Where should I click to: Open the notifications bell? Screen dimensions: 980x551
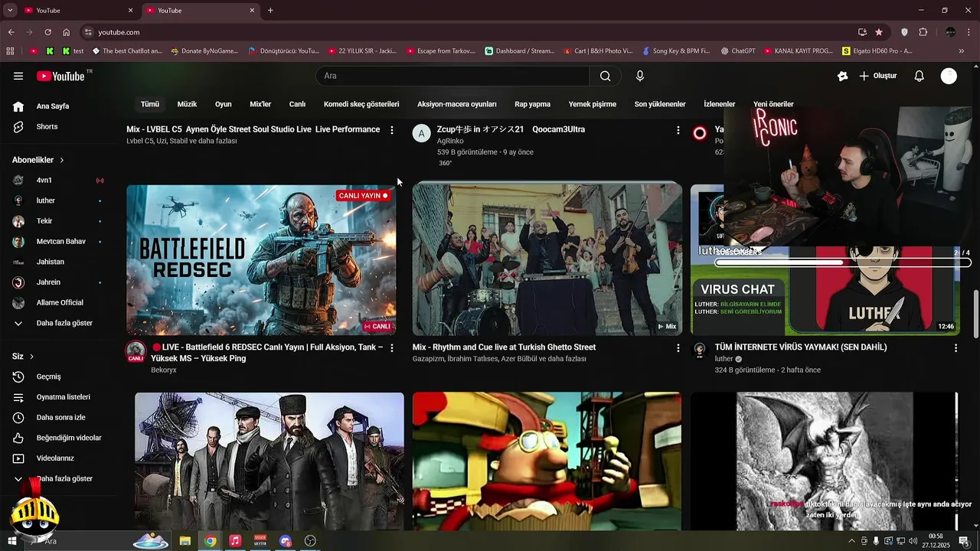[920, 76]
